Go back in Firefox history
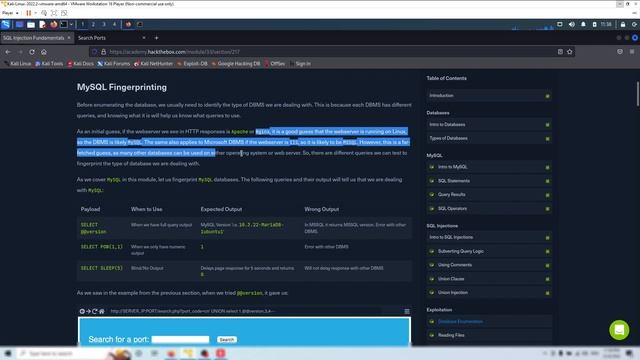640x360 pixels. pos(8,52)
